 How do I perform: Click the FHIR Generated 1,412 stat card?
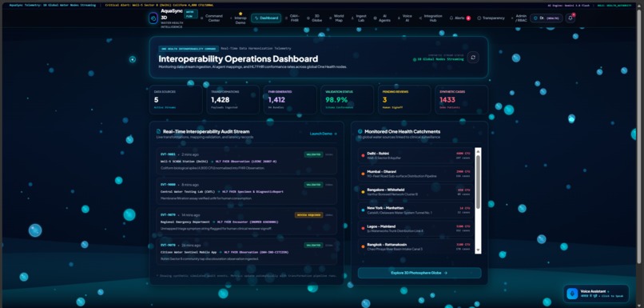[290, 99]
